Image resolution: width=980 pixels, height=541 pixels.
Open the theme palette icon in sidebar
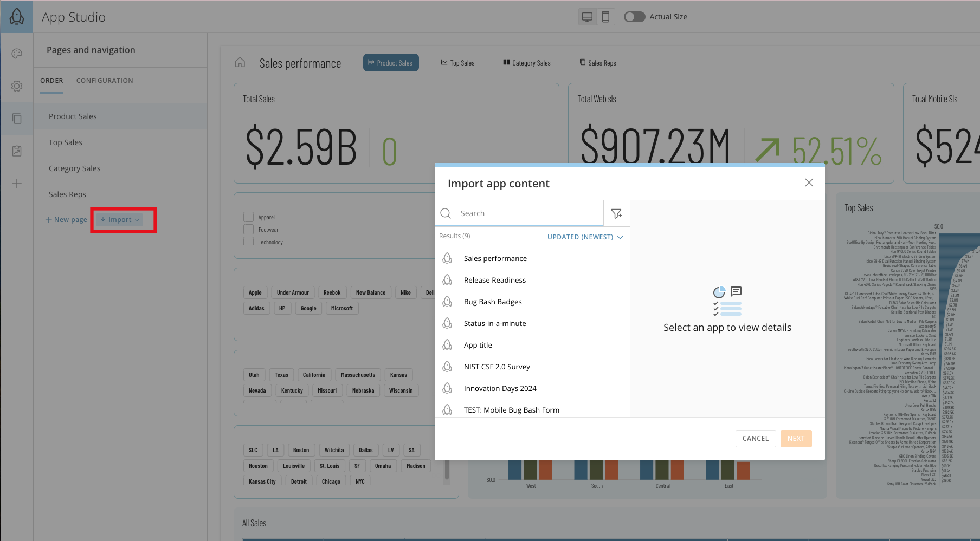(x=17, y=53)
